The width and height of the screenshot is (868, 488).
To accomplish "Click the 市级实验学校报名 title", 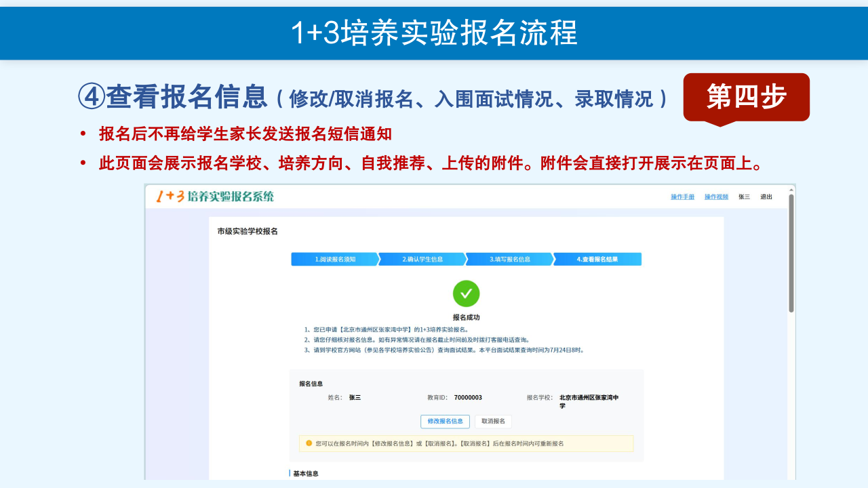I will point(248,231).
